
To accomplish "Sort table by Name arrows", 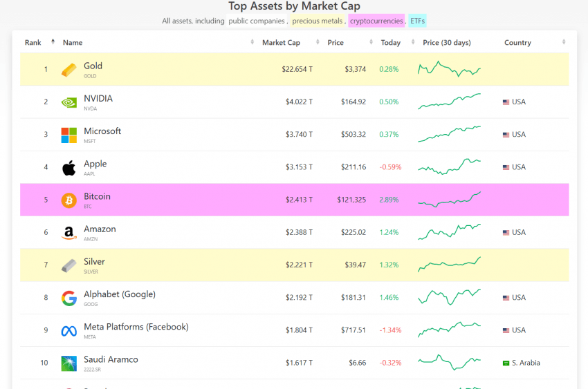I will pyautogui.click(x=252, y=42).
